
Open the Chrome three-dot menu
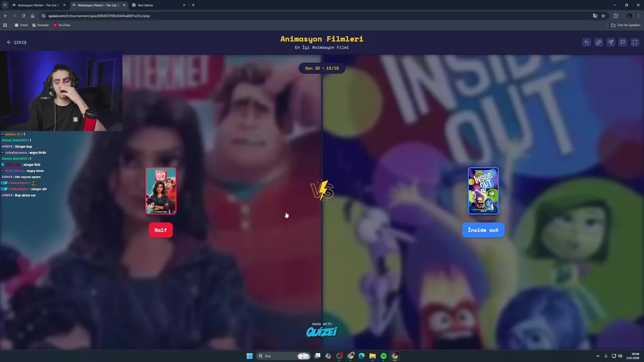pos(638,16)
